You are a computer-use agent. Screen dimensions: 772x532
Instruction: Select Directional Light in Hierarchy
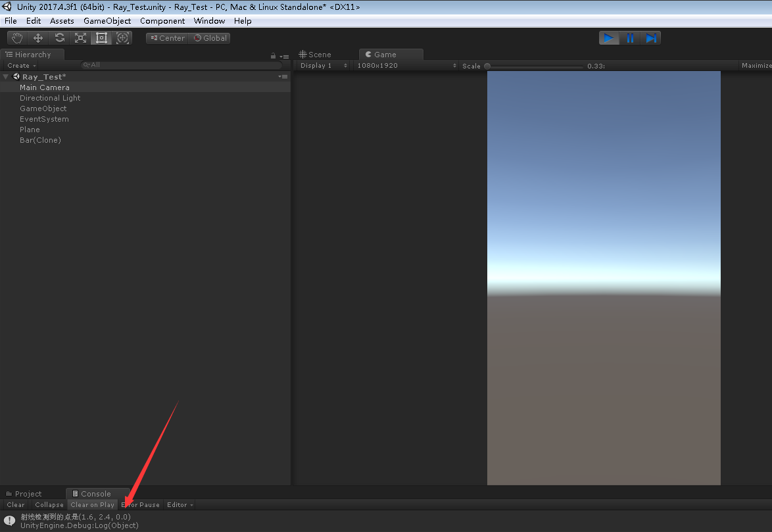point(145,98)
